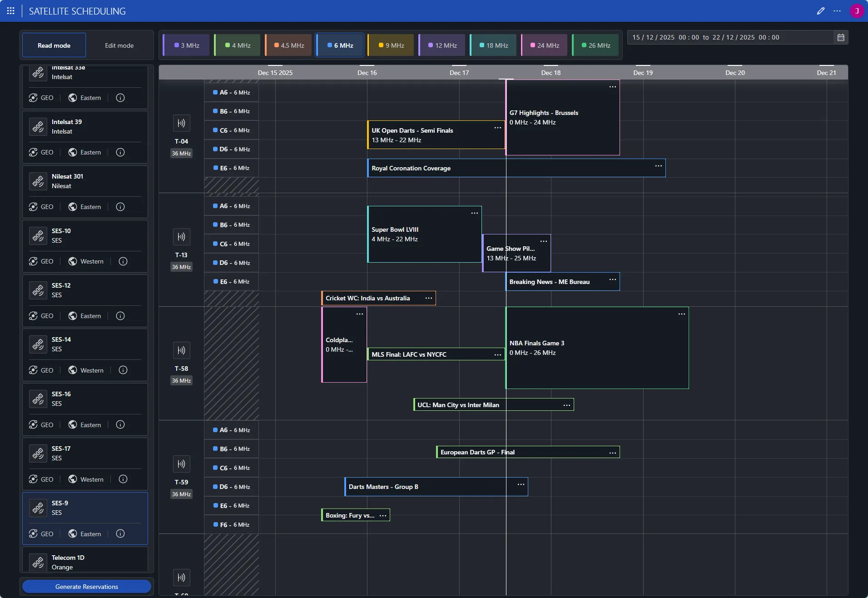The image size is (868, 598).
Task: Show info for Nilesat 301
Action: click(120, 207)
